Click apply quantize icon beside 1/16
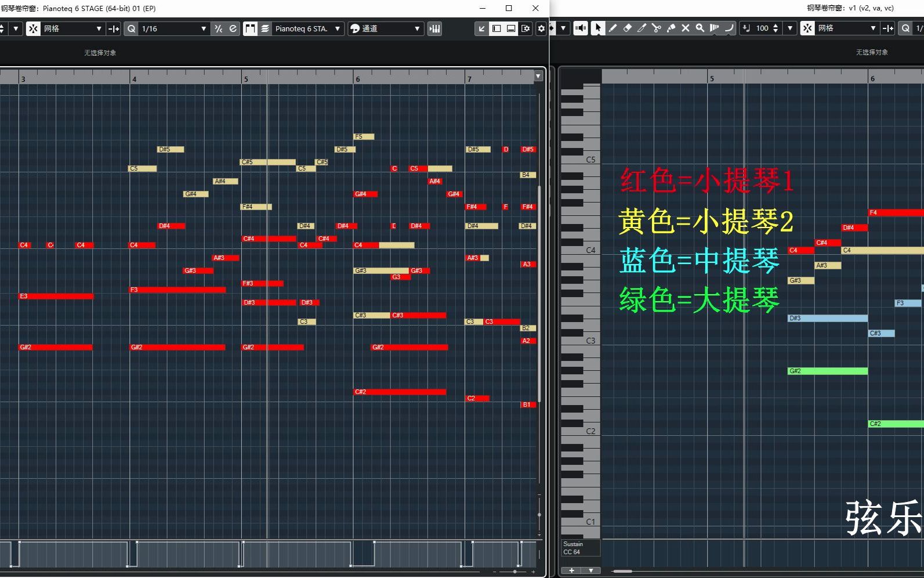 [x=218, y=28]
